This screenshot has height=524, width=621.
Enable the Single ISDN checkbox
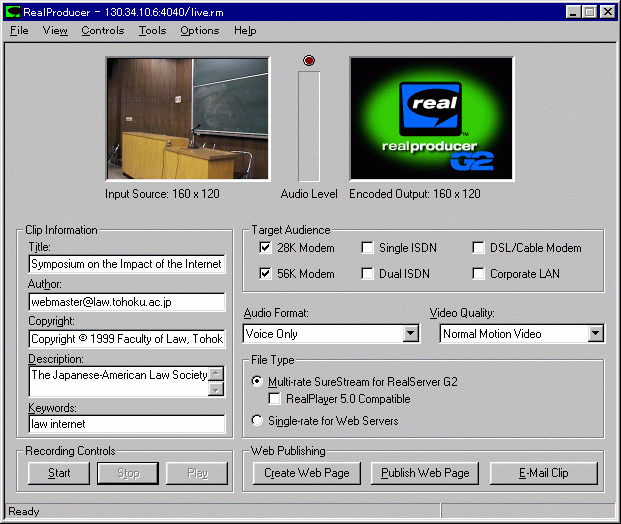[x=367, y=248]
